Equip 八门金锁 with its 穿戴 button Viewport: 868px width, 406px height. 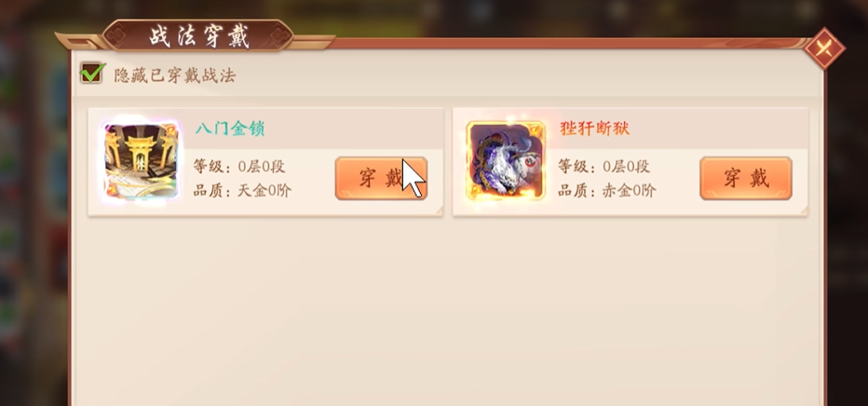381,178
